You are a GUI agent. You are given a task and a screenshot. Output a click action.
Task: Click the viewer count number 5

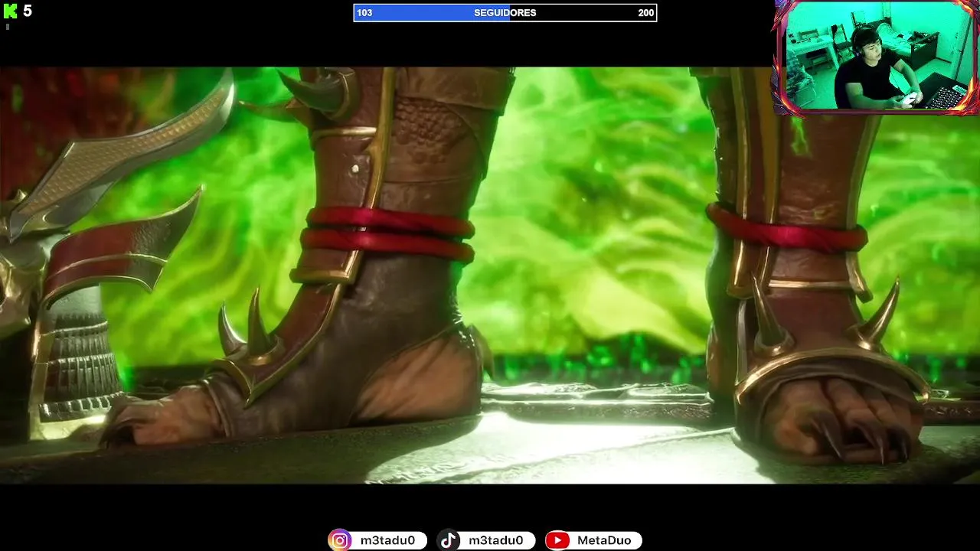(28, 11)
